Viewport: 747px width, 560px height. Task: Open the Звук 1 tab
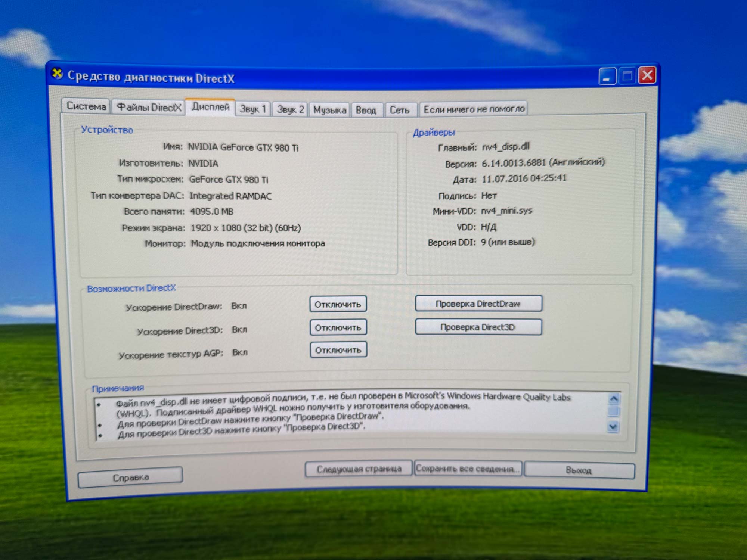(253, 109)
